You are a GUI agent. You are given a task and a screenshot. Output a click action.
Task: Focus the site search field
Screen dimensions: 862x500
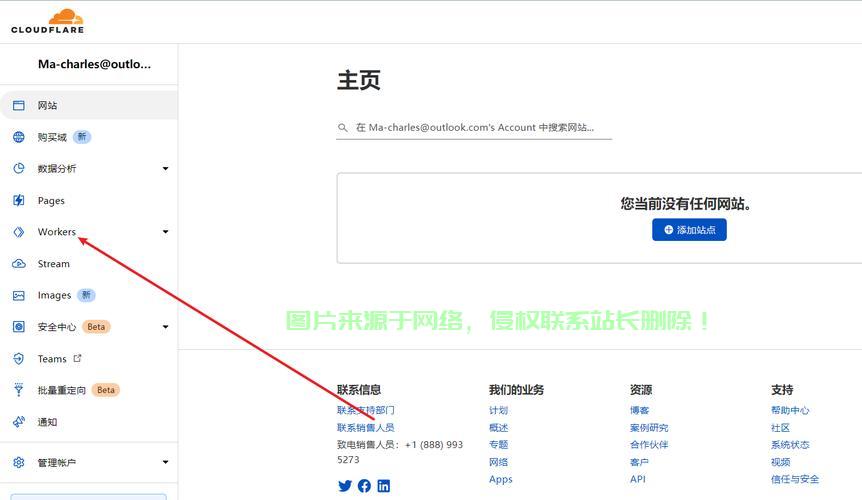(x=474, y=127)
